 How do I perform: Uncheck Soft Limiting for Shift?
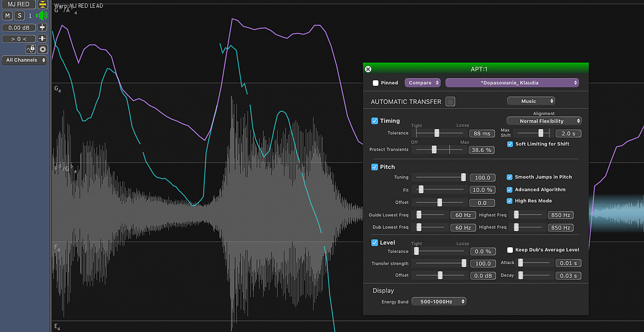(x=510, y=144)
